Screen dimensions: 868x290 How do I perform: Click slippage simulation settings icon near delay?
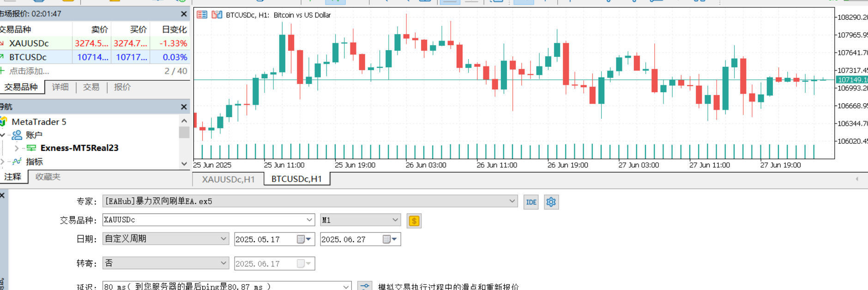[365, 286]
